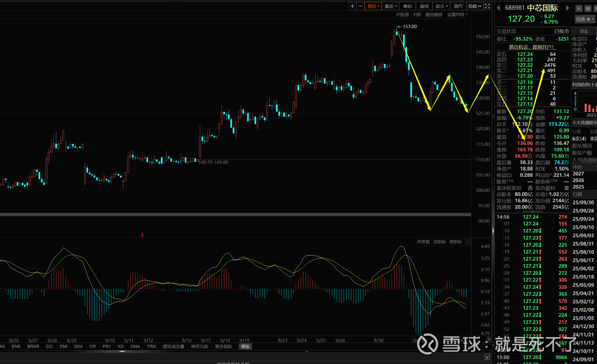Screen dimensions: 597x364
Task: Switch to TRIX indicator tab
Action: [151, 347]
